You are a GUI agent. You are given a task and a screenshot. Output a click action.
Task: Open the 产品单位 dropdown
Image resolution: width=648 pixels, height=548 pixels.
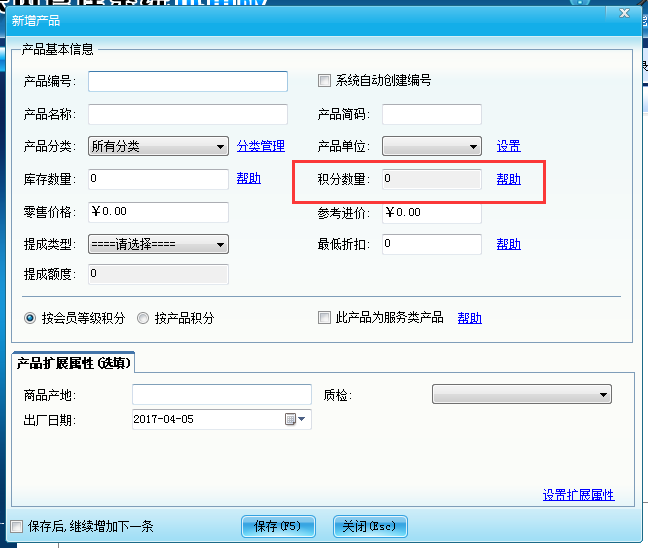tap(432, 146)
